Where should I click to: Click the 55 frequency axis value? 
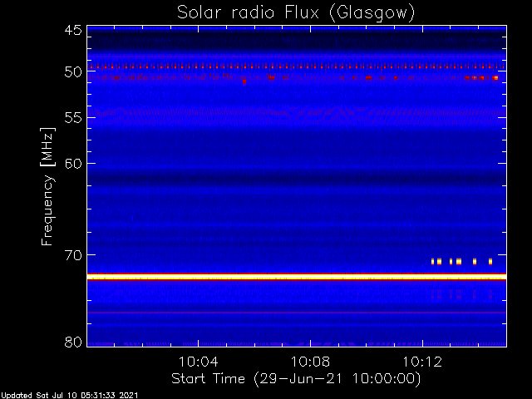point(73,118)
